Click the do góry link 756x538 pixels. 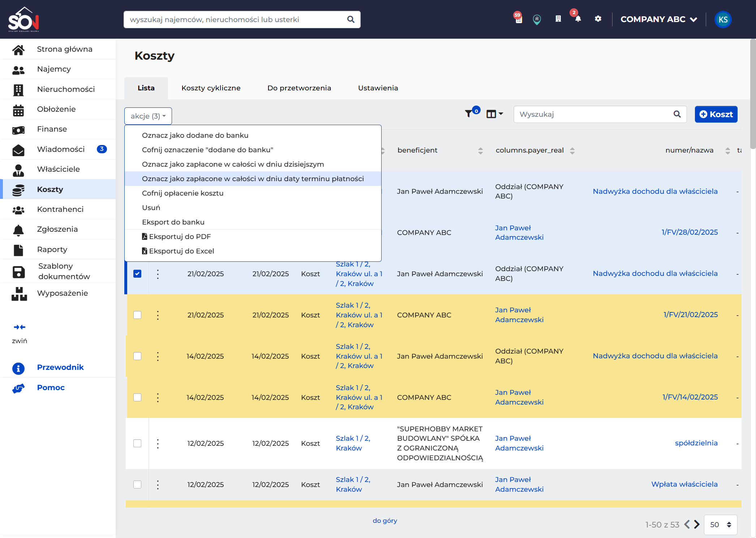tap(385, 520)
